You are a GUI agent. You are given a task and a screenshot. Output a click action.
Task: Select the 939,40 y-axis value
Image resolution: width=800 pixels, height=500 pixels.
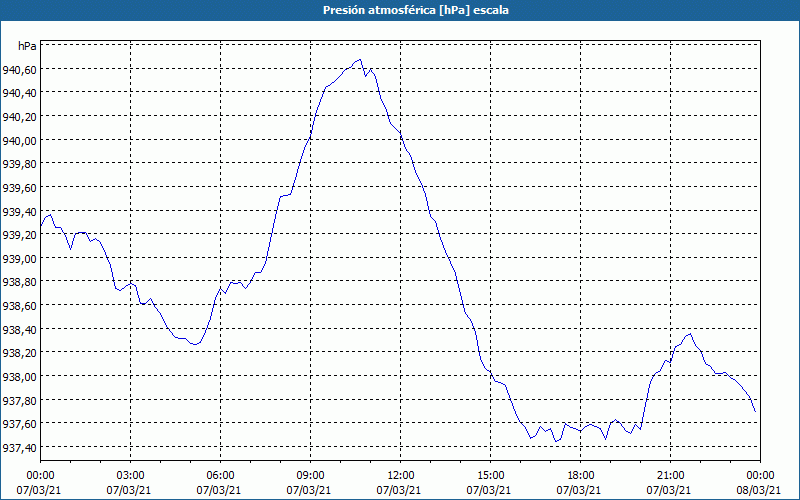19,212
